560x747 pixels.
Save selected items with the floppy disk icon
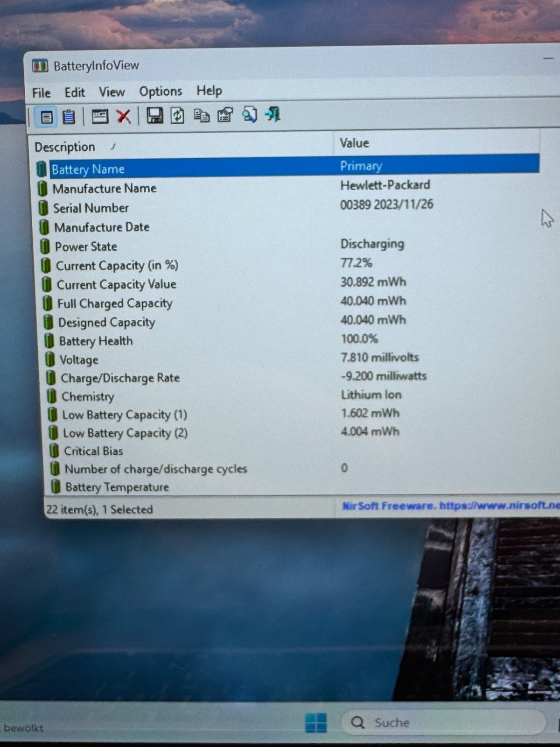[x=155, y=115]
